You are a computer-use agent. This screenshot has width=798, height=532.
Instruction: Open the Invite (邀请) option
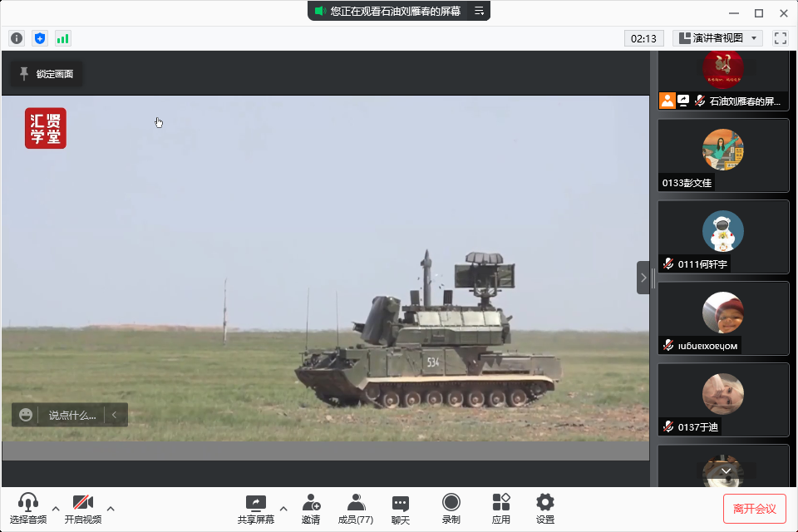[311, 509]
